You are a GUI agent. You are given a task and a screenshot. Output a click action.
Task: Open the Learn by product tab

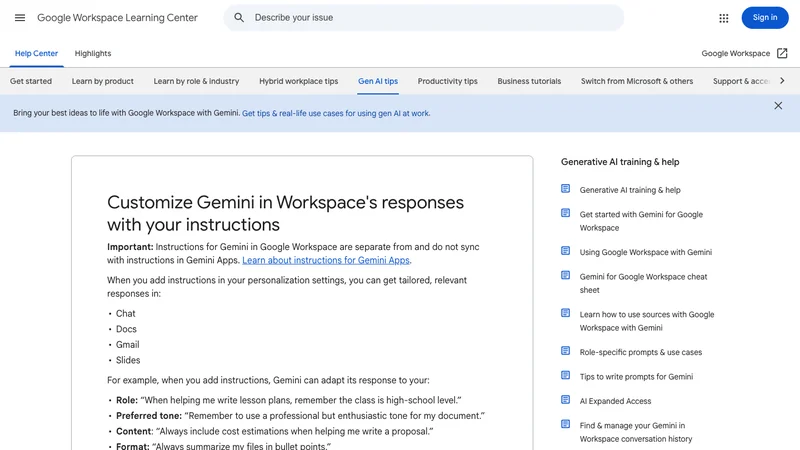coord(103,81)
